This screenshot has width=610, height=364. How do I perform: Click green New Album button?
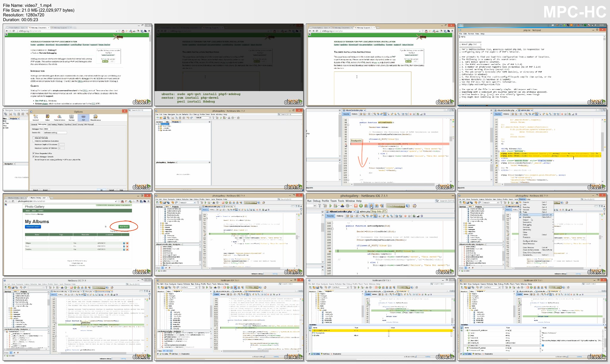(x=124, y=227)
